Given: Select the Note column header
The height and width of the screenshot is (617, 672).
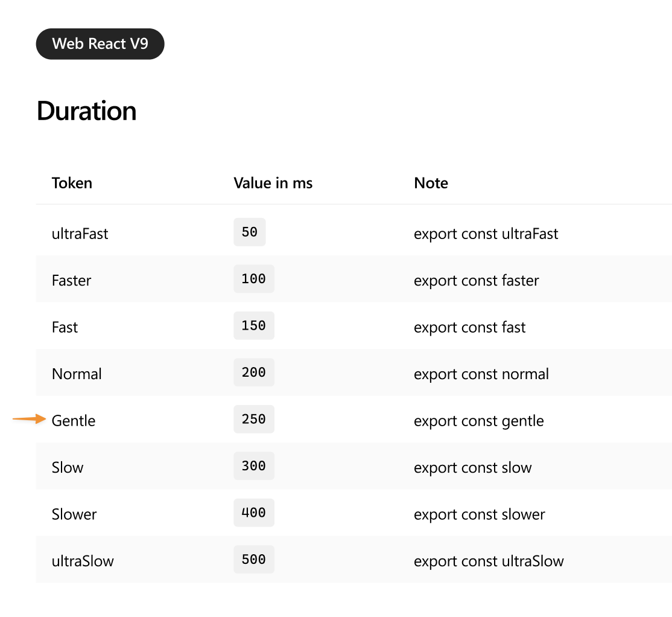Looking at the screenshot, I should coord(431,183).
